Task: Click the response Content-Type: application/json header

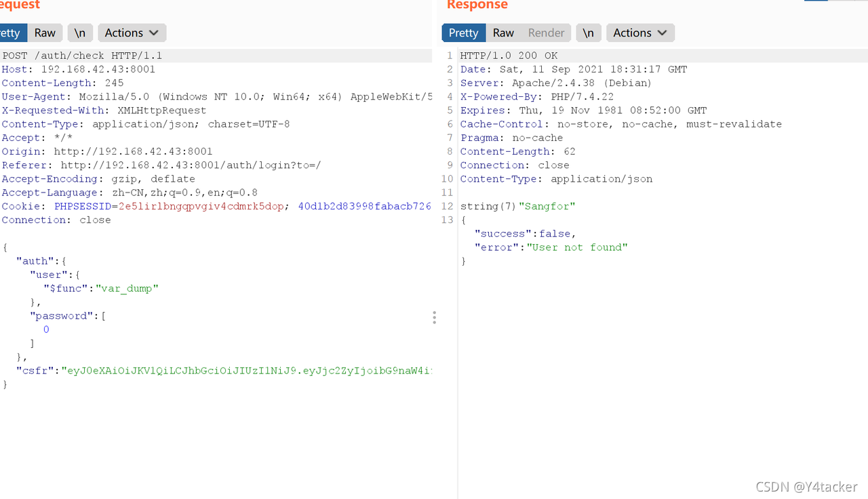Action: click(556, 178)
